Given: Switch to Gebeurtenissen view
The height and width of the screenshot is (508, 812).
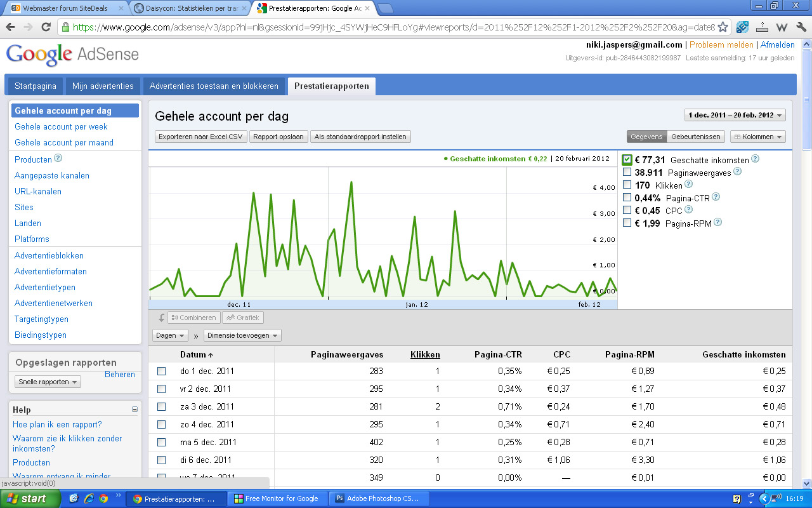Looking at the screenshot, I should pyautogui.click(x=696, y=137).
